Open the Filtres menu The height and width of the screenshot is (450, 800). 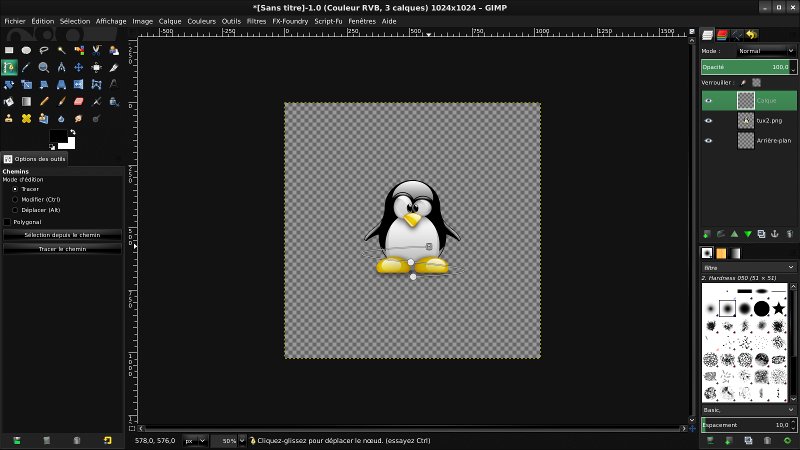(256, 21)
